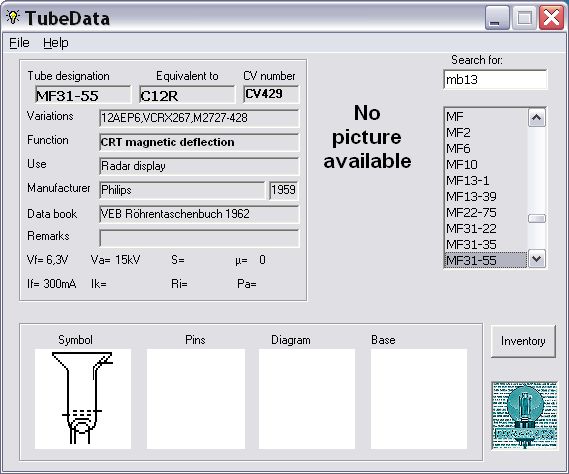The width and height of the screenshot is (569, 474).
Task: Open the File menu
Action: [x=19, y=43]
